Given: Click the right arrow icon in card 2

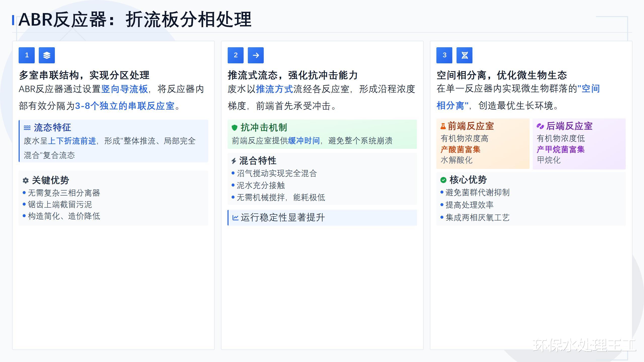Looking at the screenshot, I should tap(256, 55).
